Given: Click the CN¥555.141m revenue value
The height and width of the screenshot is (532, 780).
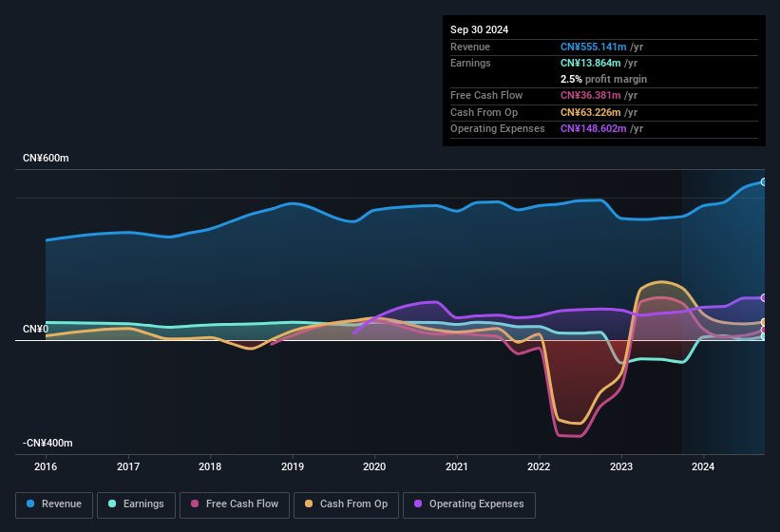Looking at the screenshot, I should pos(594,47).
